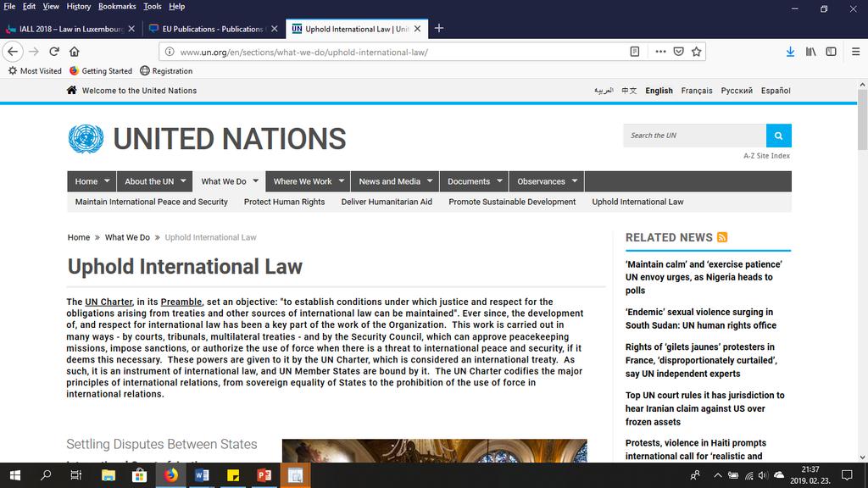Screen dimensions: 868x488
Task: Open the Firefox hamburger menu
Action: point(855,52)
